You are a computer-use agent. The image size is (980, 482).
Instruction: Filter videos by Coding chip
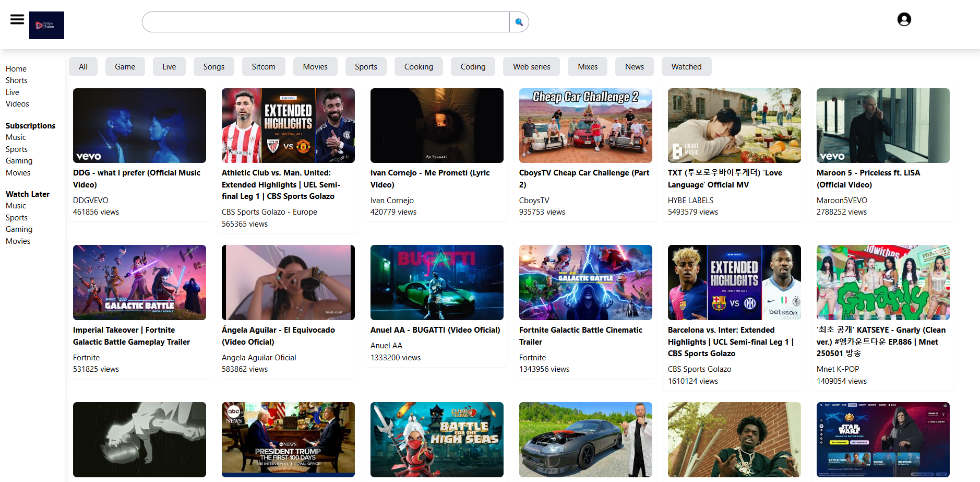[x=473, y=67]
